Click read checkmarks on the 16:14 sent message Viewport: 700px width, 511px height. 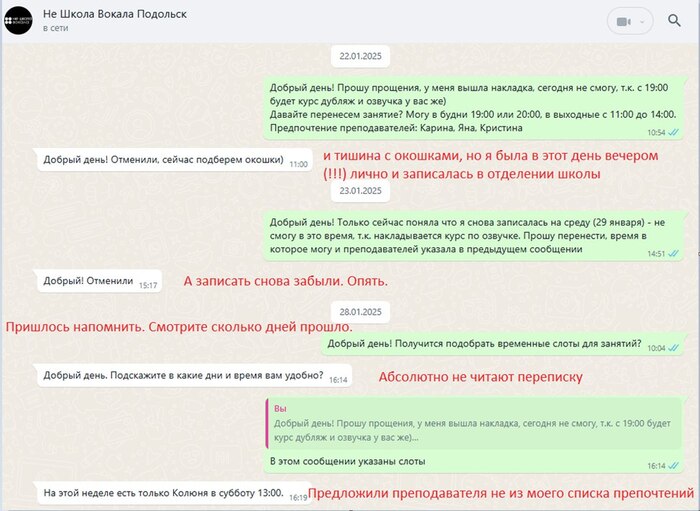click(674, 466)
